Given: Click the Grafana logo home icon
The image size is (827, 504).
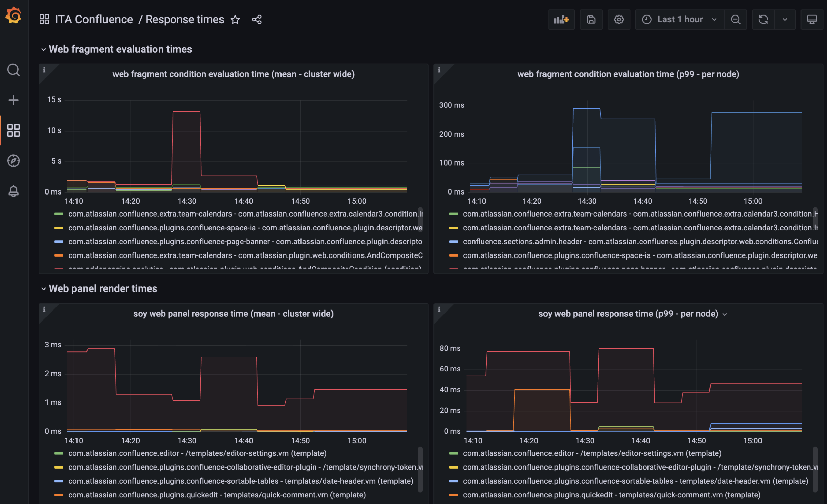Looking at the screenshot, I should pos(13,15).
